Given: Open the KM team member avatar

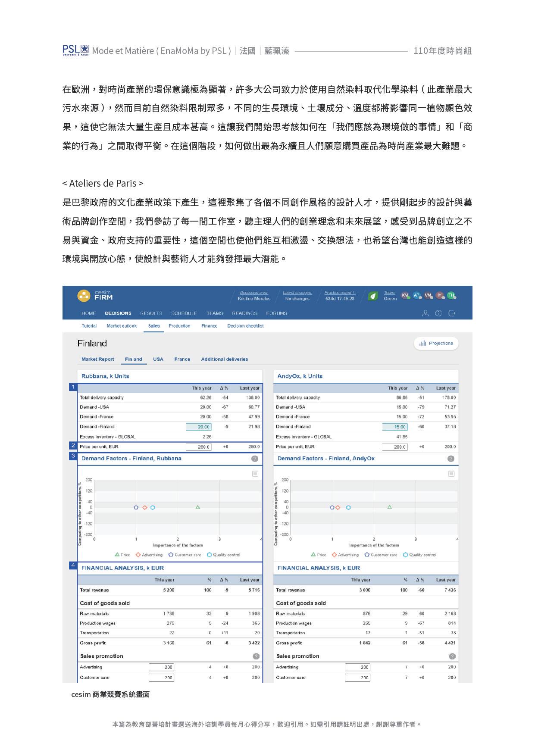Looking at the screenshot, I should tap(405, 295).
